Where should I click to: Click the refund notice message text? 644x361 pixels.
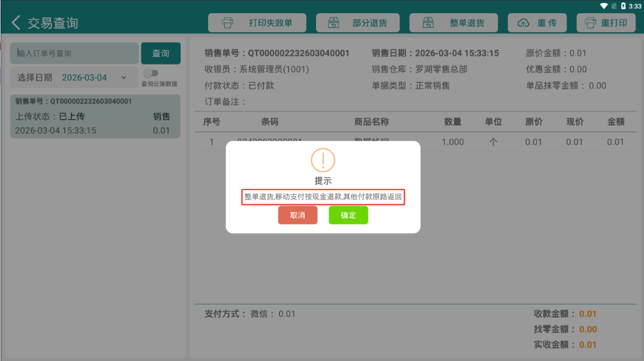point(323,197)
